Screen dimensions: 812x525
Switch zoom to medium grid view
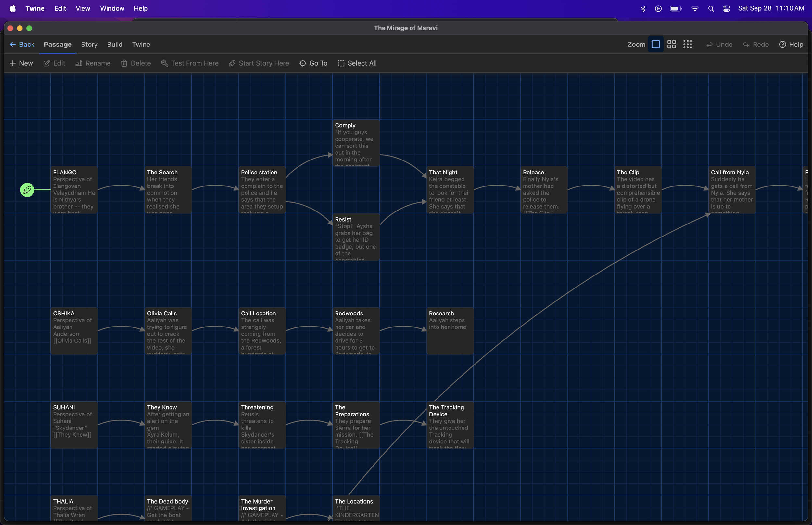click(671, 44)
